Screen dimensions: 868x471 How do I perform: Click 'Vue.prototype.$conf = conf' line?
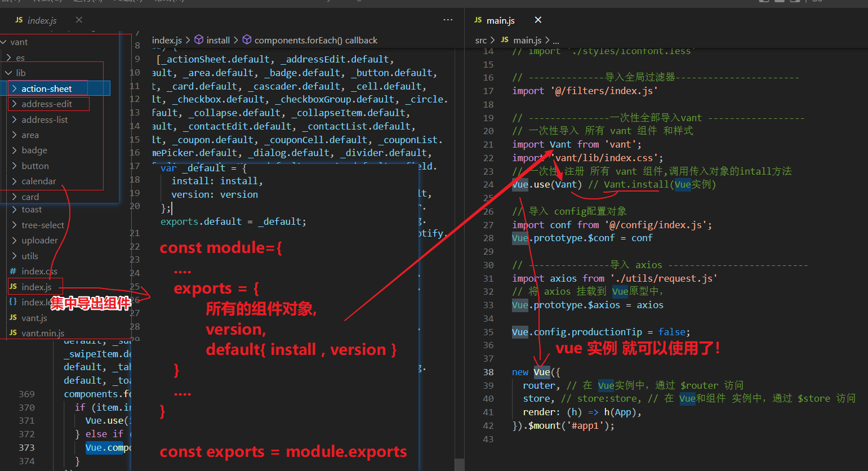click(x=582, y=238)
